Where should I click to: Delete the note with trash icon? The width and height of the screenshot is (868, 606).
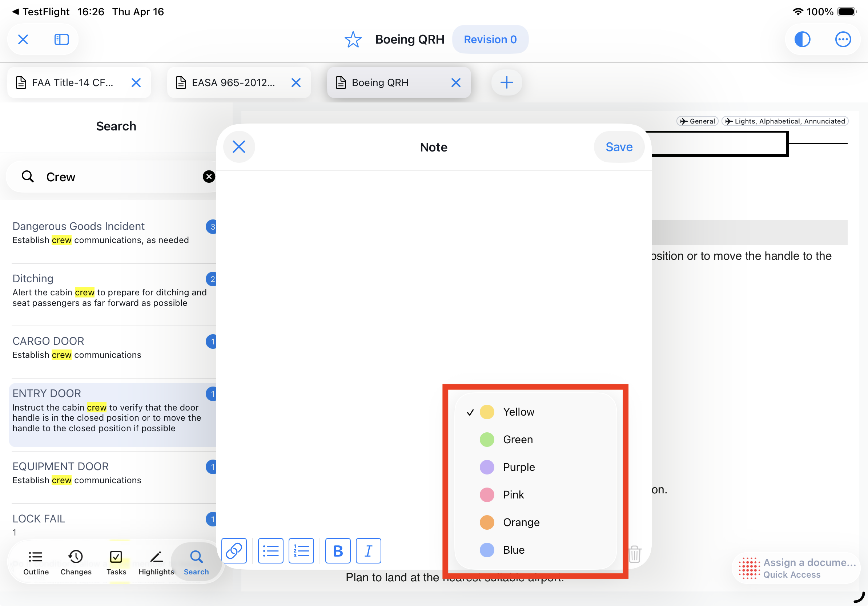635,554
